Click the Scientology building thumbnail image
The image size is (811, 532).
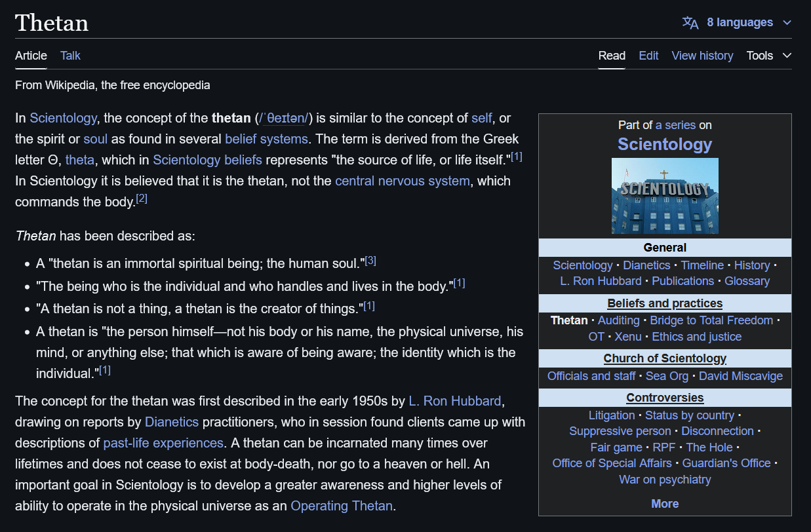click(665, 196)
